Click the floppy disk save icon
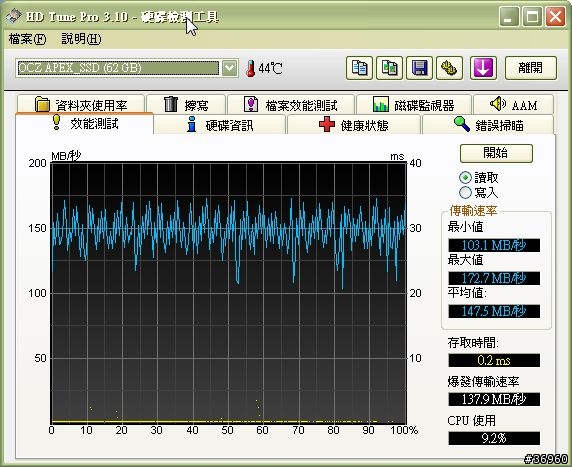Image resolution: width=572 pixels, height=467 pixels. pyautogui.click(x=420, y=68)
